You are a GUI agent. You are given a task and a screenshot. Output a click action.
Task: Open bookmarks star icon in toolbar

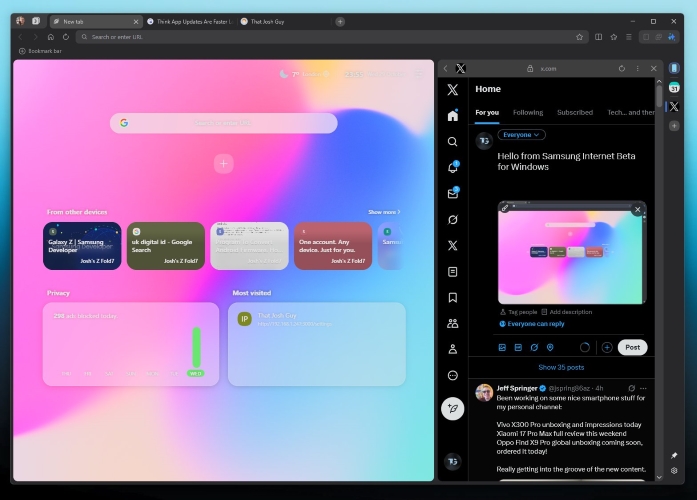(614, 37)
